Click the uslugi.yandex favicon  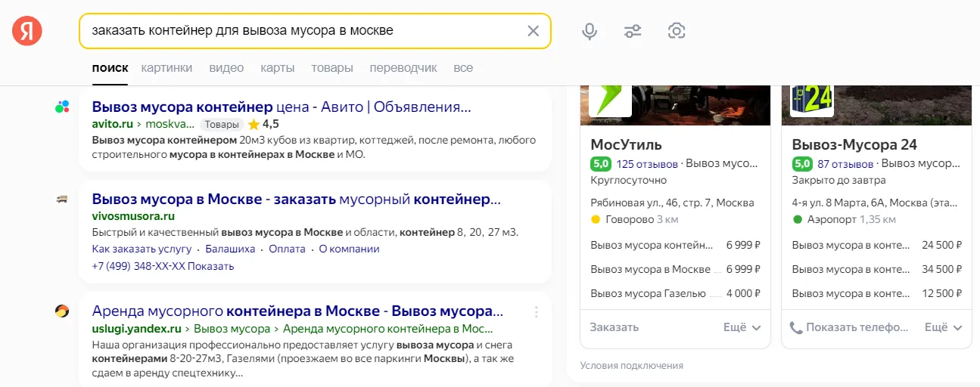(62, 311)
